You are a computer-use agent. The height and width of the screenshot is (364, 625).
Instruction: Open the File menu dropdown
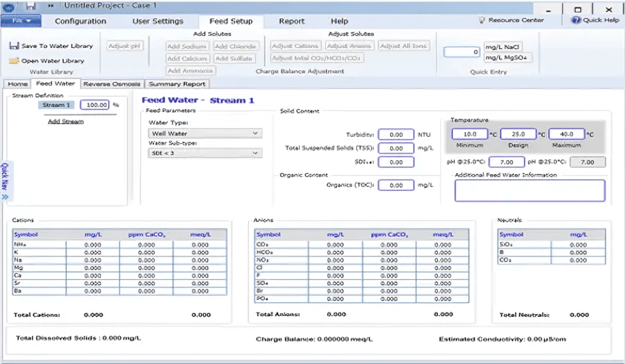21,21
